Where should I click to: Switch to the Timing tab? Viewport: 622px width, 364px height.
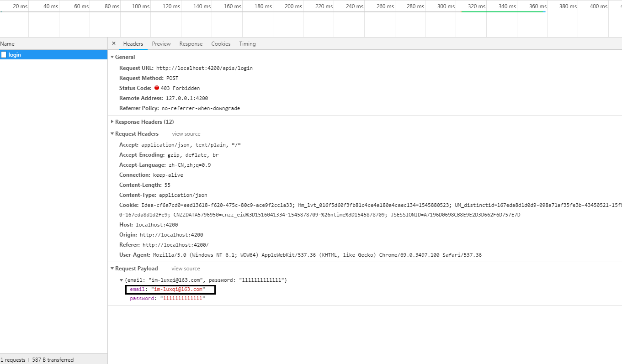247,43
